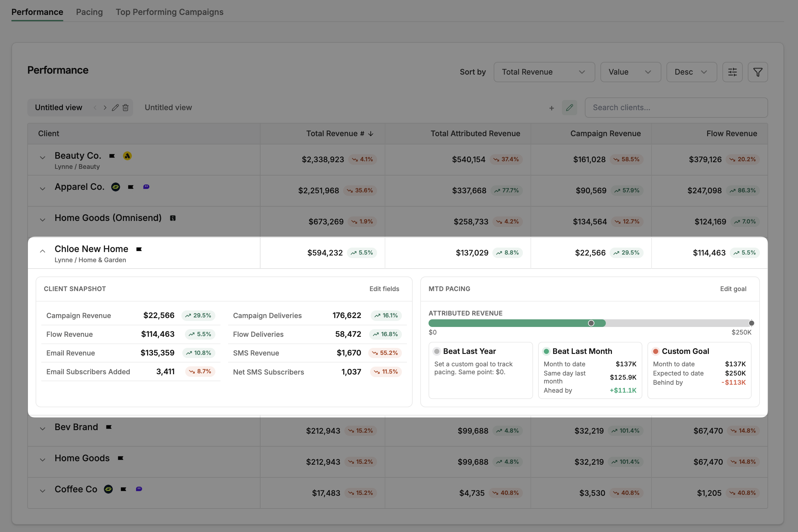
Task: Add a new view with the plus icon
Action: click(551, 108)
